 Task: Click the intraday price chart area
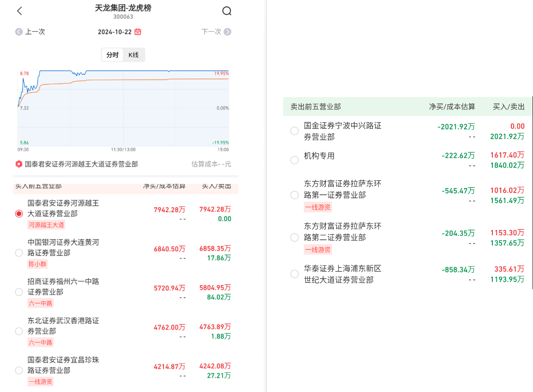(123, 108)
